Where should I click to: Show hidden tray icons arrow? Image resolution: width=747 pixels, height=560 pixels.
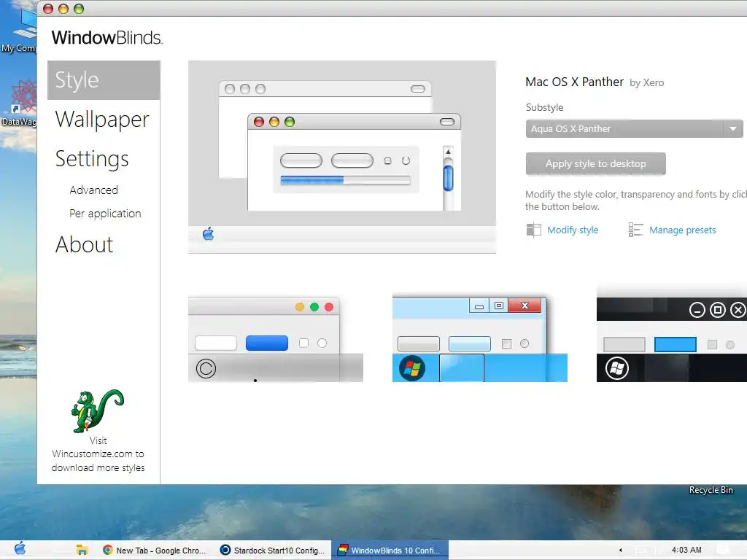[x=620, y=550]
